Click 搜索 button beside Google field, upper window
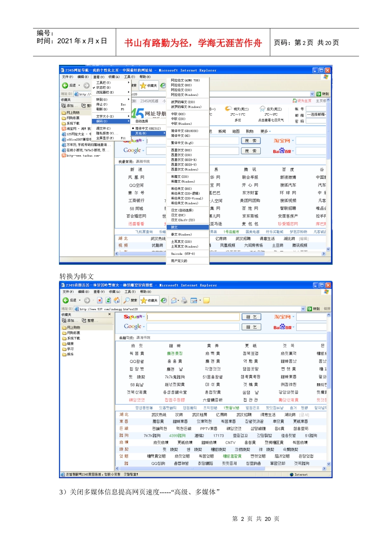 [250, 151]
